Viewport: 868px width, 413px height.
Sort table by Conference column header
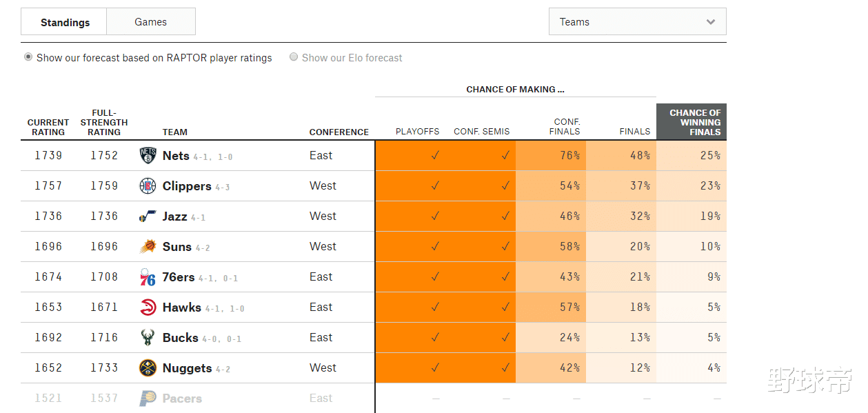point(339,132)
